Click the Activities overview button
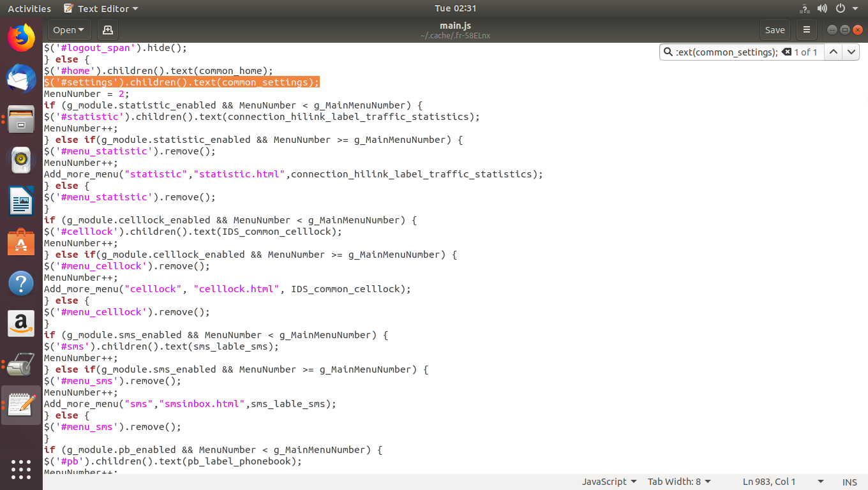Viewport: 868px width, 490px height. 29,8
